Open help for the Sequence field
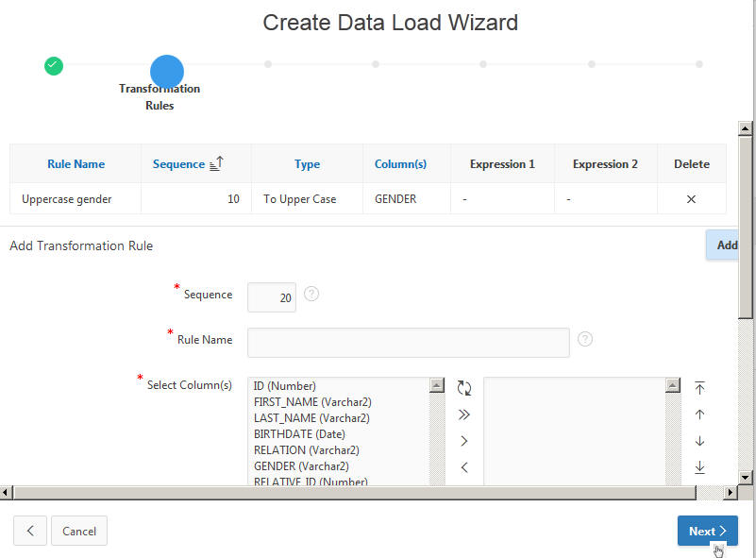 pyautogui.click(x=311, y=294)
